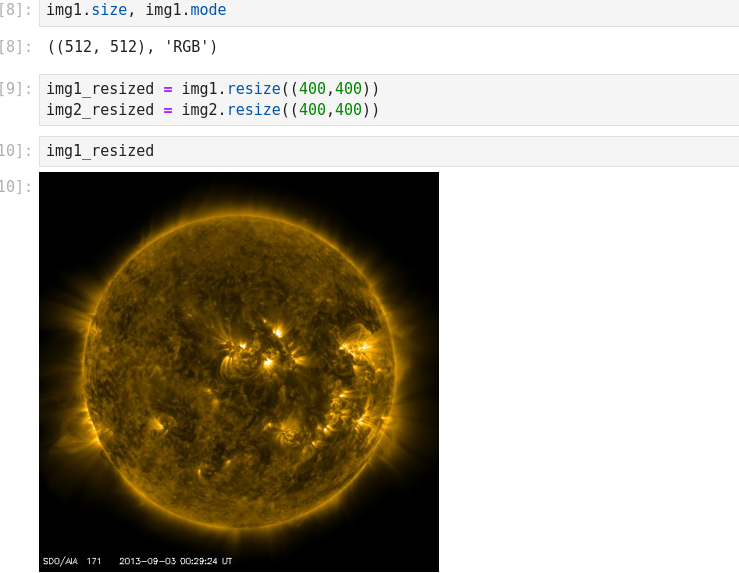
Task: Click the [10] input prompt label
Action: click(16, 151)
